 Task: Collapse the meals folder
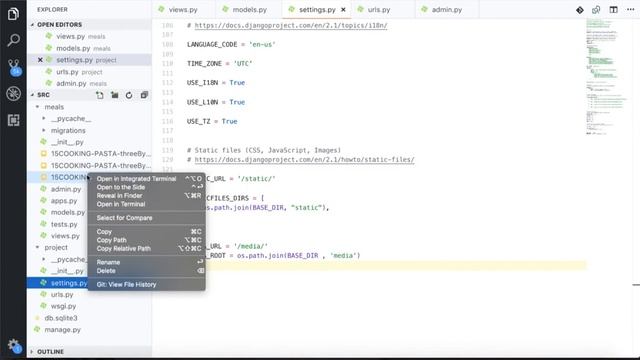[x=54, y=107]
